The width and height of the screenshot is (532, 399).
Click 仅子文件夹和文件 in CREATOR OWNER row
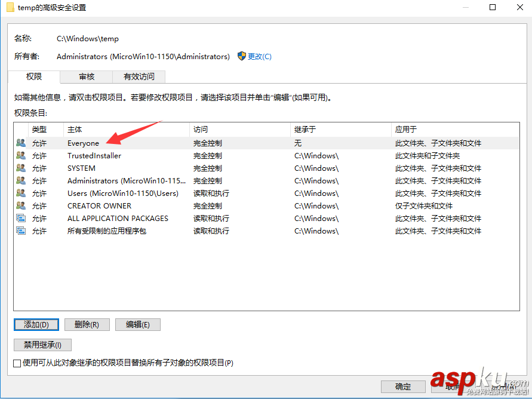coord(424,206)
